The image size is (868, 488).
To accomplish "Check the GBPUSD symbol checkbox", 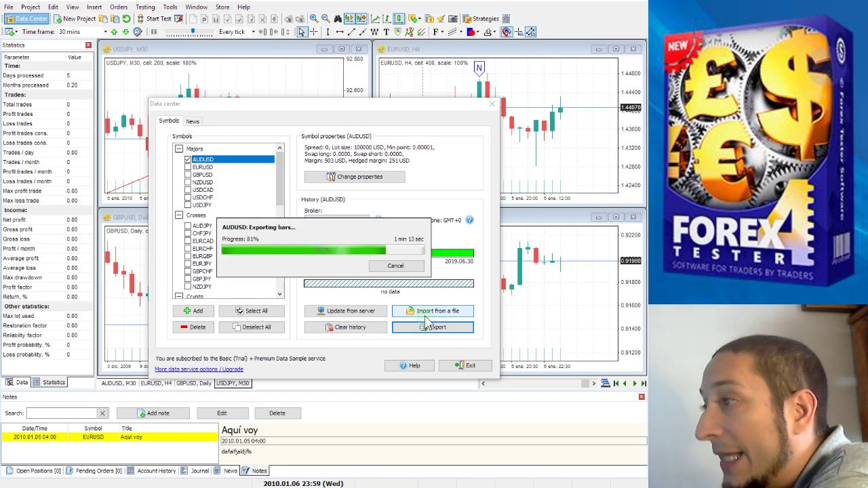I will tap(188, 175).
